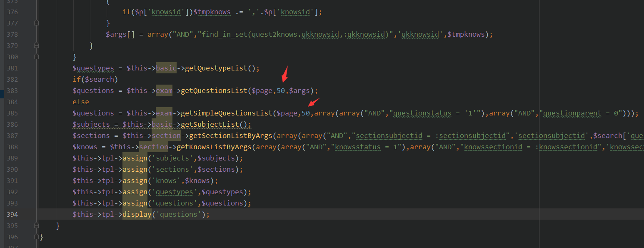This screenshot has height=248, width=644.
Task: Toggle the fold marker on line 380
Action: click(x=37, y=57)
